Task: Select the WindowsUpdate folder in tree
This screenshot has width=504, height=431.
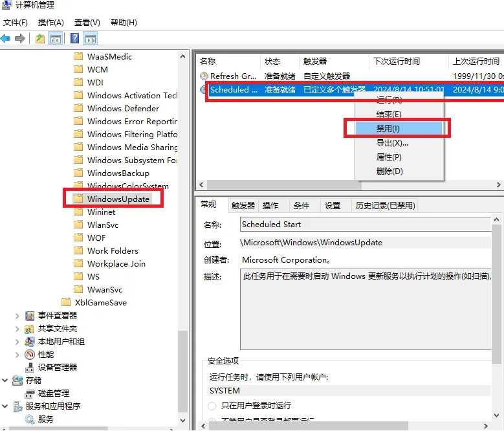Action: point(118,199)
